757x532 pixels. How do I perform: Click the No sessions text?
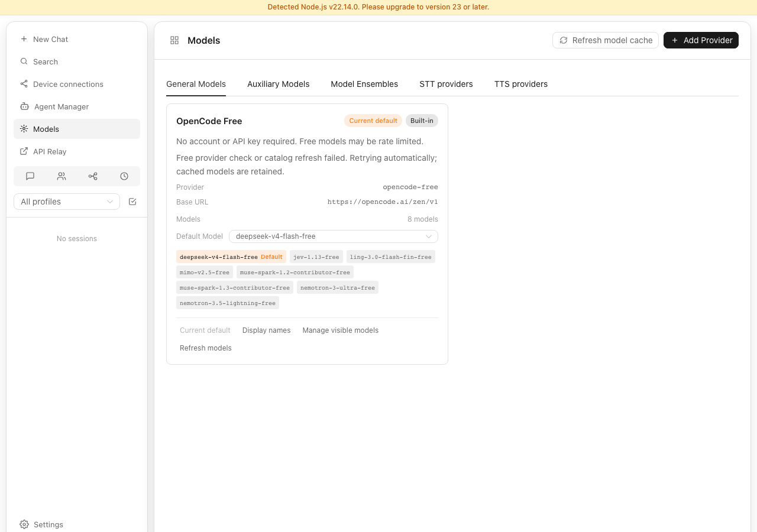(77, 239)
